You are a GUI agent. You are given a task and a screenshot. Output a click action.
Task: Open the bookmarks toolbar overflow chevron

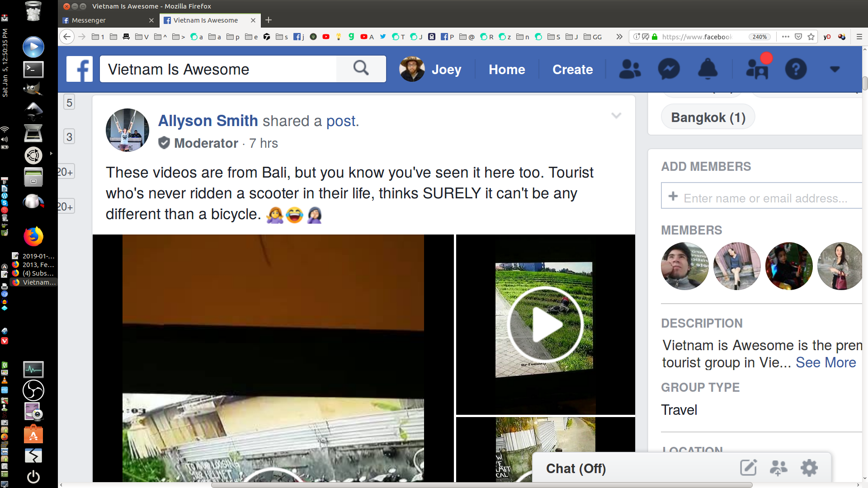tap(619, 37)
